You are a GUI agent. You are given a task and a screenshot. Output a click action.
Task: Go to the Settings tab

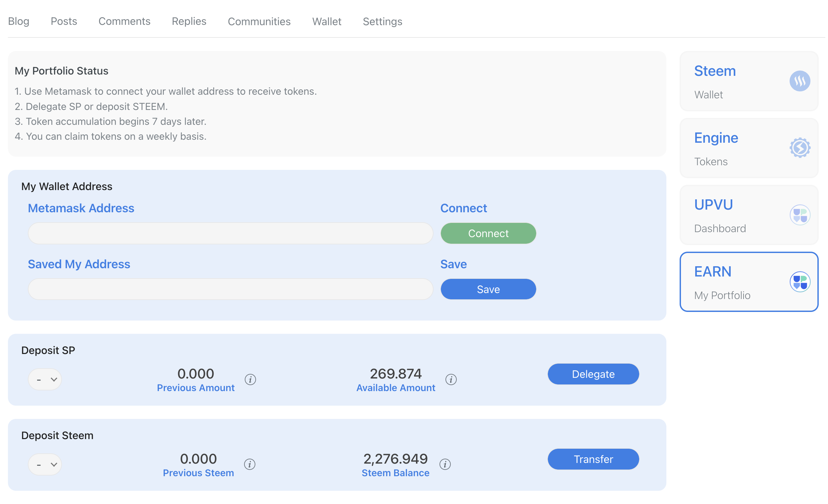click(382, 22)
